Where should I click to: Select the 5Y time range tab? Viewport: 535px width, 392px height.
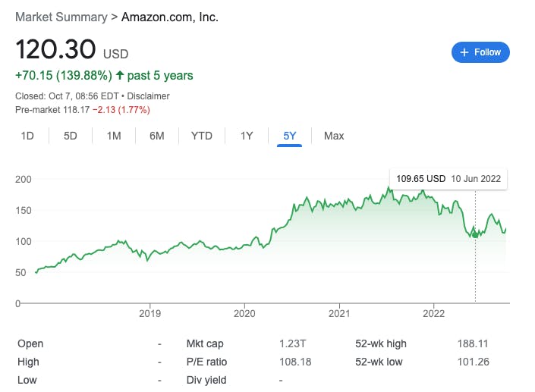(x=290, y=136)
